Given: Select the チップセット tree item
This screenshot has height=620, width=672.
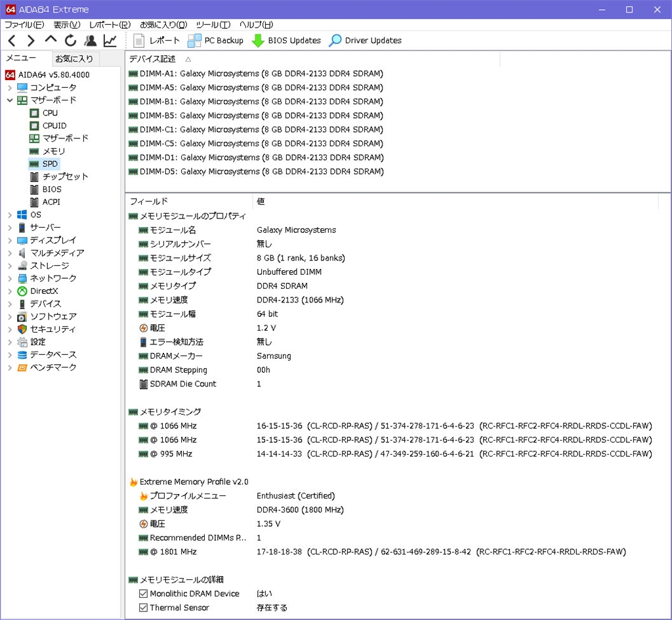Looking at the screenshot, I should [65, 176].
